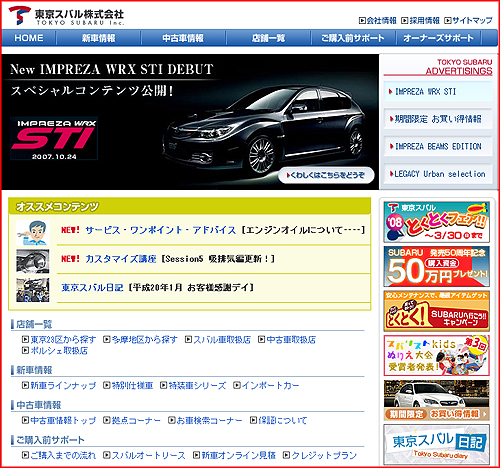This screenshot has height=468, width=500.
Task: Open white car 期間限定お買い得情報 banner
Action: click(x=437, y=400)
